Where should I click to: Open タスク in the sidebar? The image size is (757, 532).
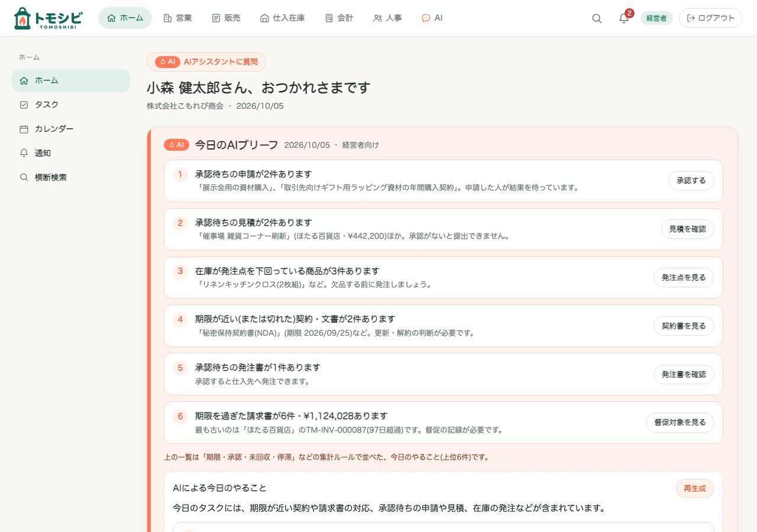point(71,105)
